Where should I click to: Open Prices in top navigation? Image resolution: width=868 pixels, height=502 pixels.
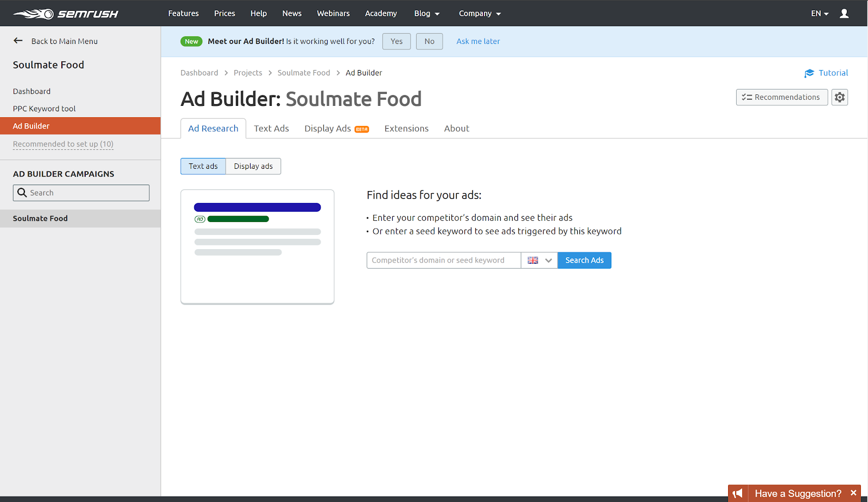(x=225, y=14)
